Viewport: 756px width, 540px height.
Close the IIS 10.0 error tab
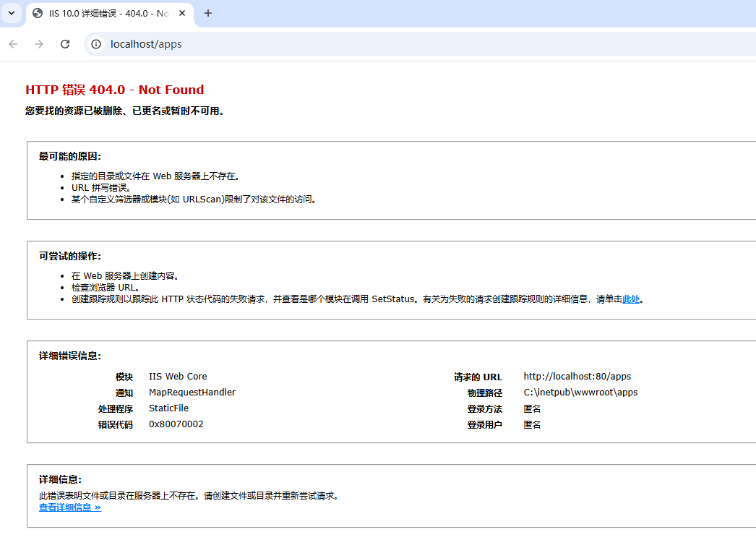(x=181, y=14)
